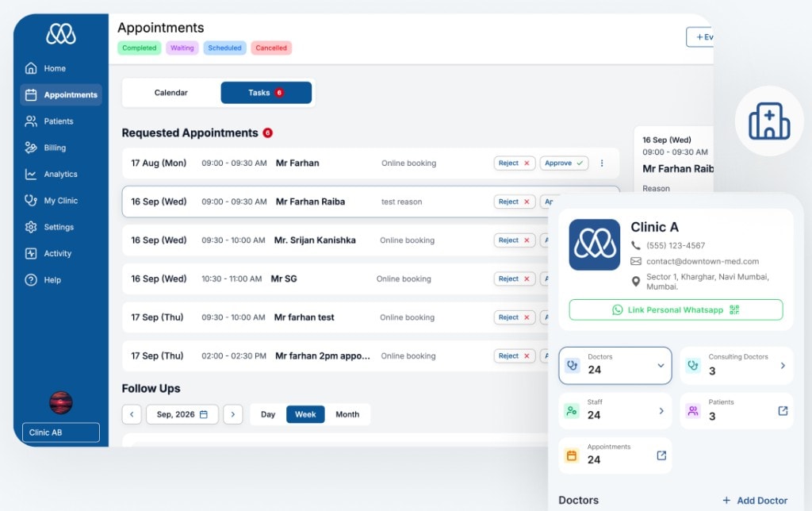Reject Mr. Srijan Kanishka appointment
Image resolution: width=812 pixels, height=511 pixels.
click(514, 240)
